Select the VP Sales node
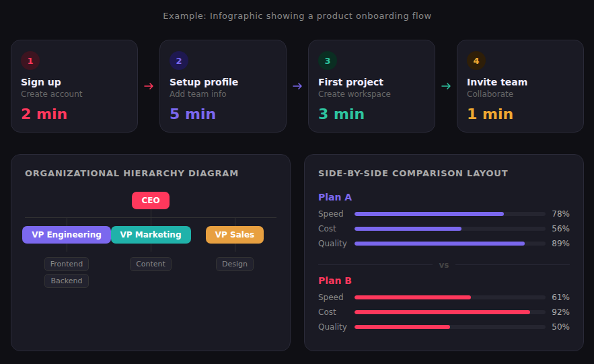Screen dimensions: 594x364 235,235
